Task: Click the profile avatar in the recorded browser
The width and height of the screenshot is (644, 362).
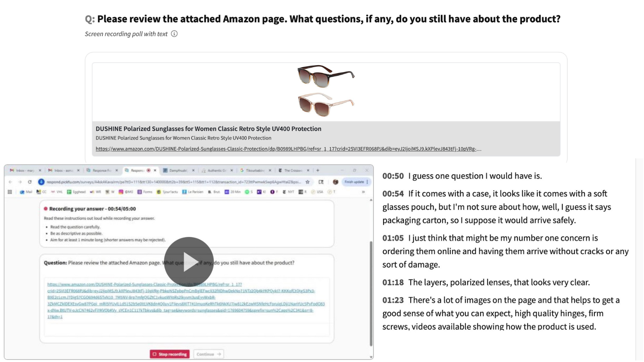Action: pyautogui.click(x=335, y=182)
